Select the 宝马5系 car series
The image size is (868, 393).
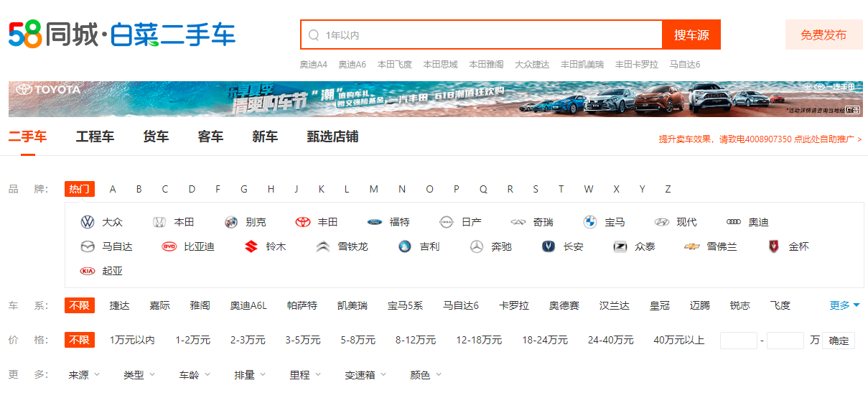click(405, 305)
